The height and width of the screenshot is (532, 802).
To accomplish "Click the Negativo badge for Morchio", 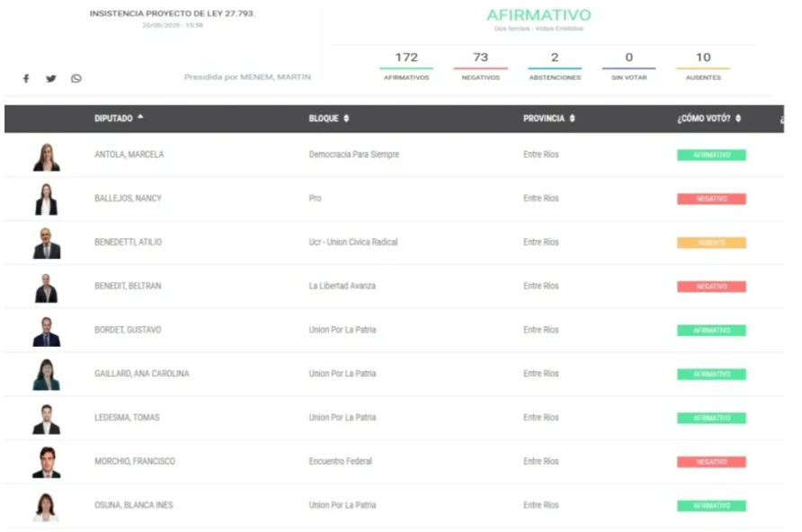I will pos(711,462).
